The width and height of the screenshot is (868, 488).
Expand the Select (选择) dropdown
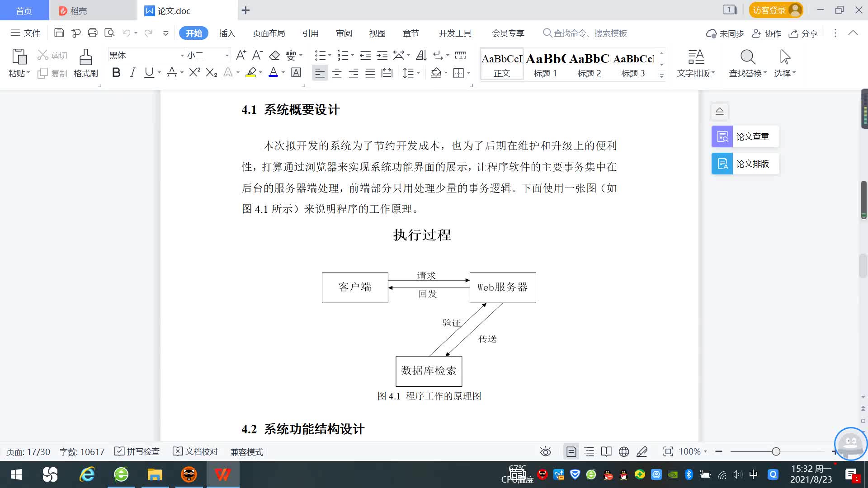[785, 73]
